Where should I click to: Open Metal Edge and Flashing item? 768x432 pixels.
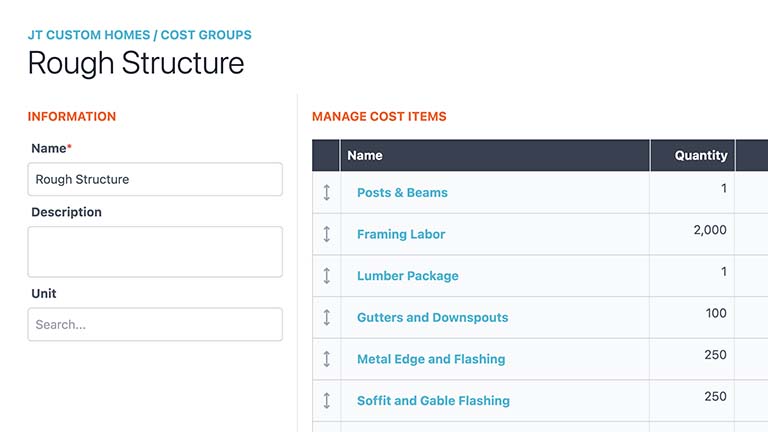[x=431, y=359]
